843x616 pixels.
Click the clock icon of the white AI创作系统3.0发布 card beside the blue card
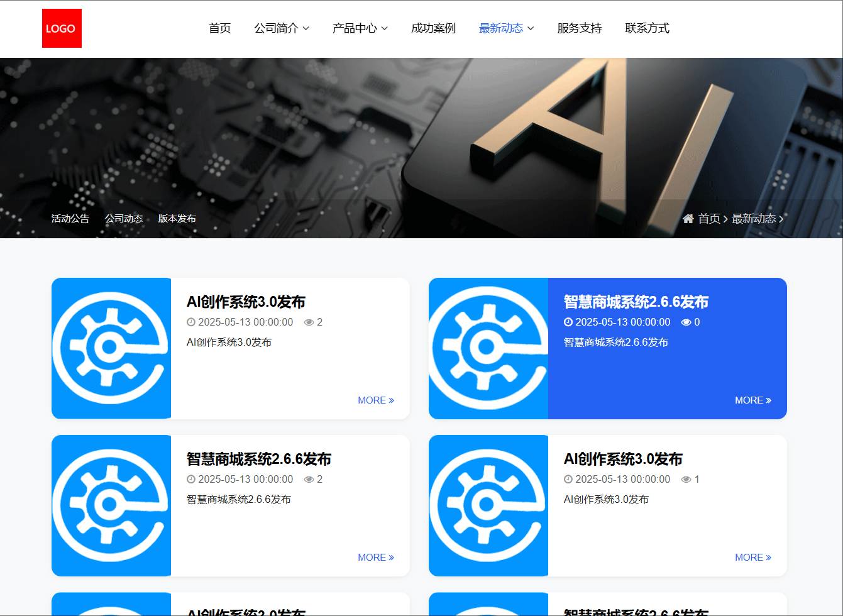[191, 322]
